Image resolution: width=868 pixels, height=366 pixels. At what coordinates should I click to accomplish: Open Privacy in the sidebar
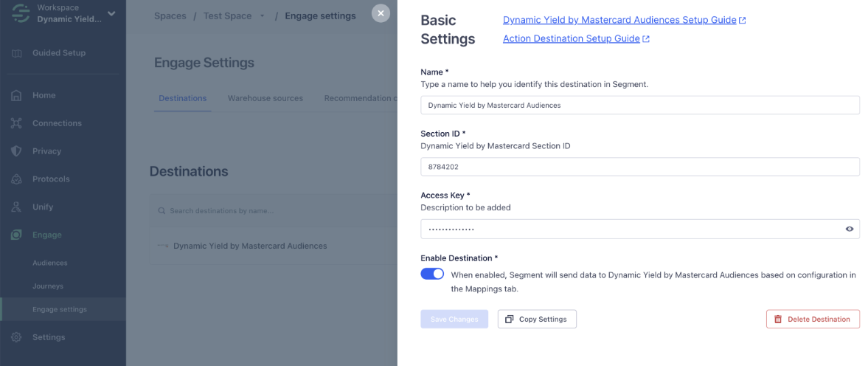coord(46,151)
